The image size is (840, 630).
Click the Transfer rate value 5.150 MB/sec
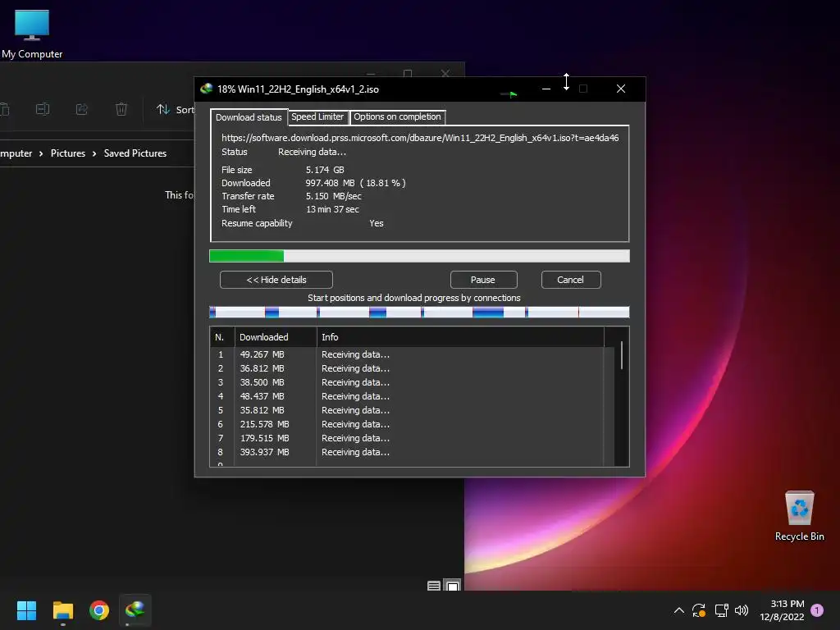coord(333,196)
